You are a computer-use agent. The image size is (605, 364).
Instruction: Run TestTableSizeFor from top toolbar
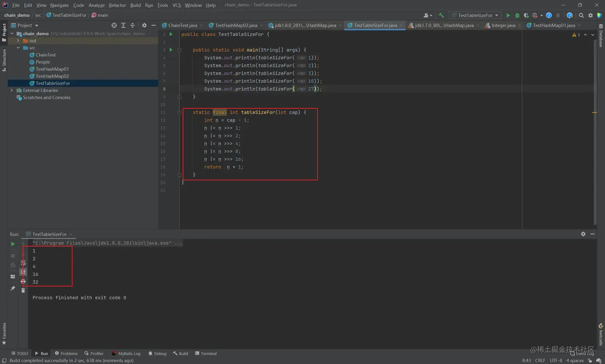(x=508, y=15)
